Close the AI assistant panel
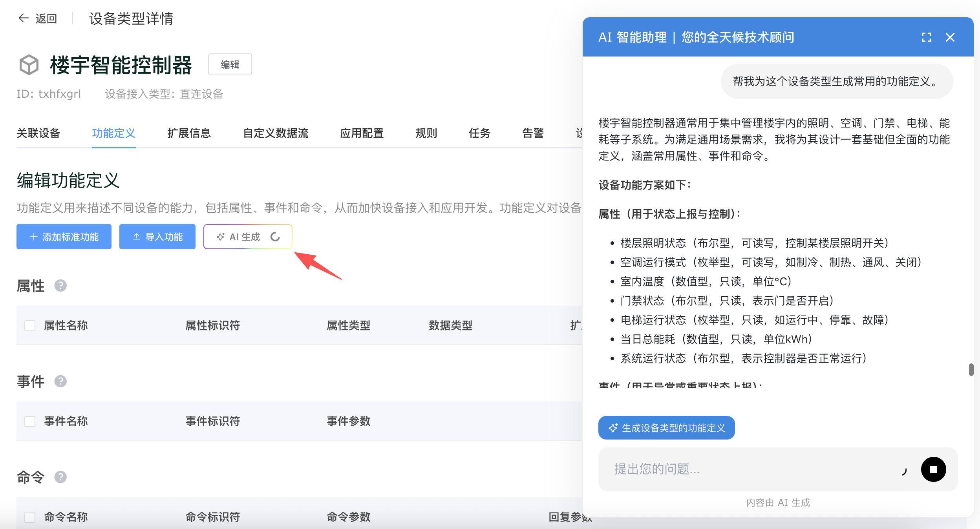 (950, 37)
